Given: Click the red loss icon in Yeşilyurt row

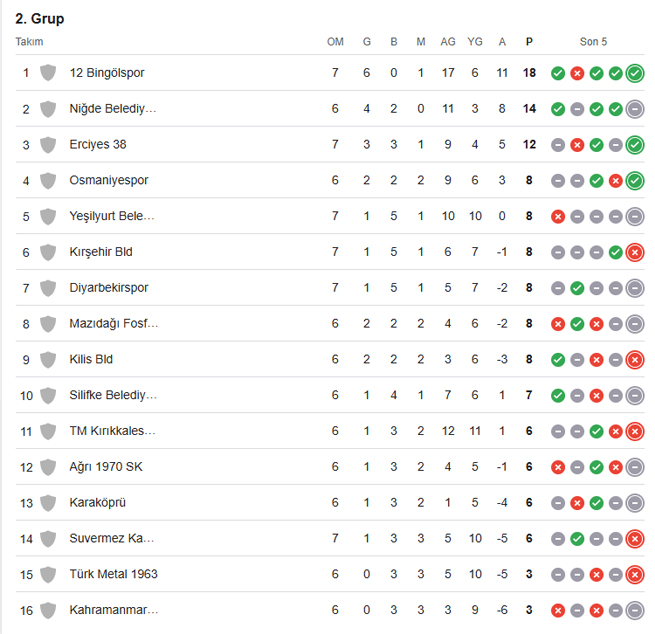Looking at the screenshot, I should point(558,217).
